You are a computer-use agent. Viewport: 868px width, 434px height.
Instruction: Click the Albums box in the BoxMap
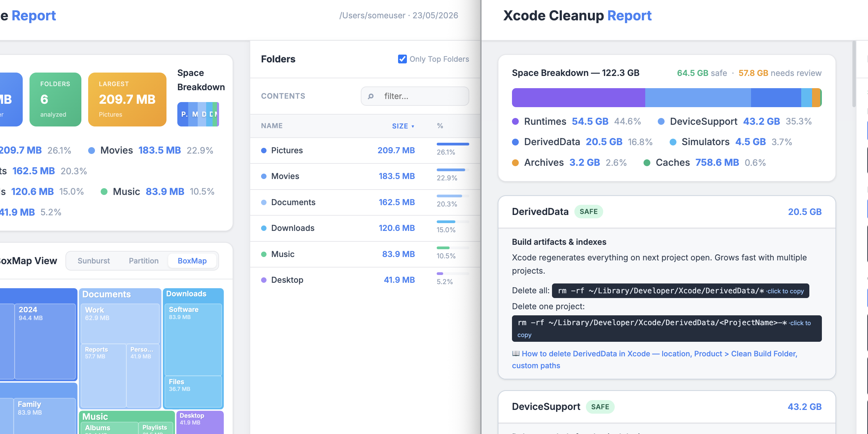point(109,428)
